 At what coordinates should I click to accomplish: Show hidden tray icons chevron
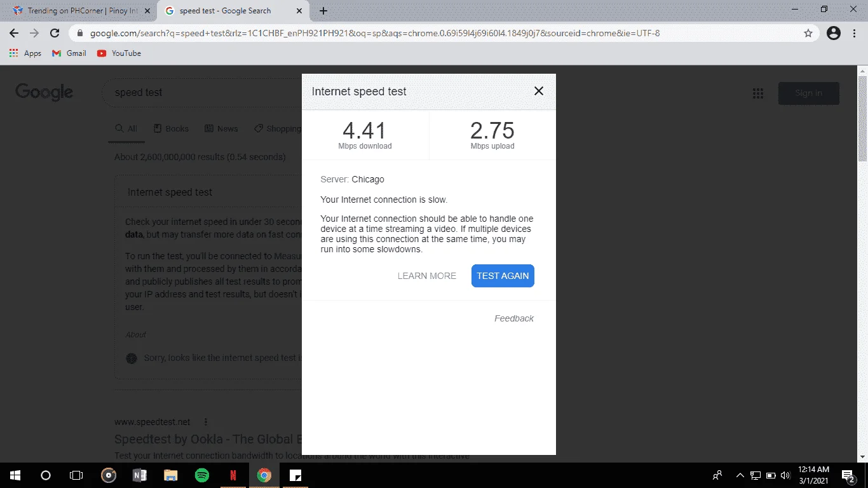tap(740, 475)
